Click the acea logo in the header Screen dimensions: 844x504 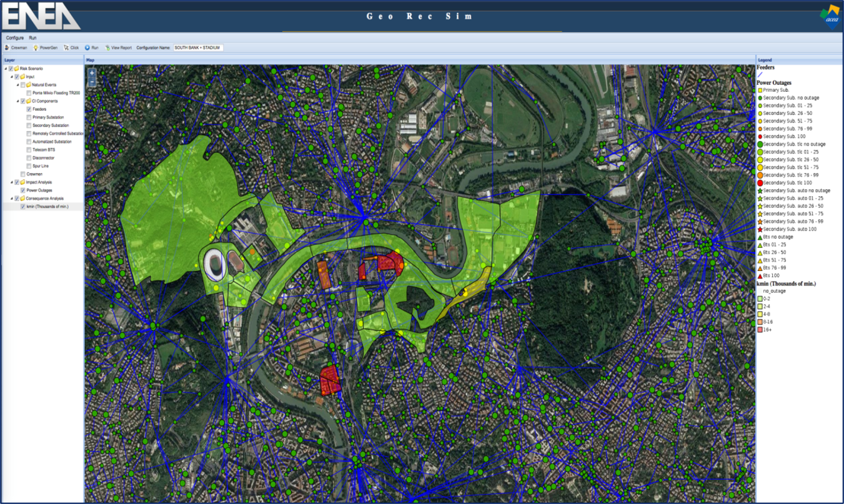point(830,16)
